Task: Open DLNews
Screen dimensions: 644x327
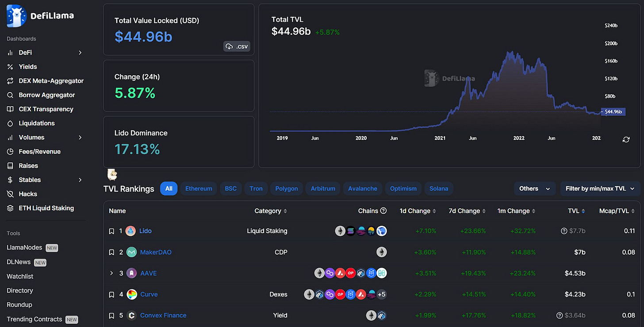Action: coord(19,262)
